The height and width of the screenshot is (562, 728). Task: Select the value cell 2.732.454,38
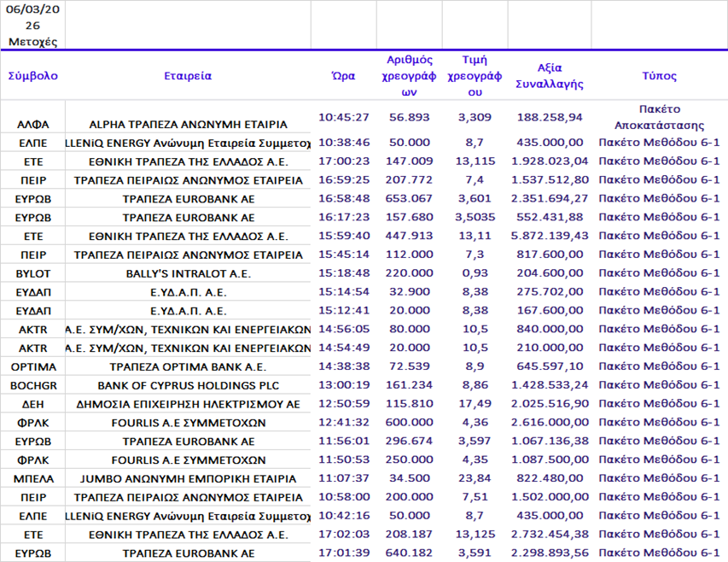(550, 534)
